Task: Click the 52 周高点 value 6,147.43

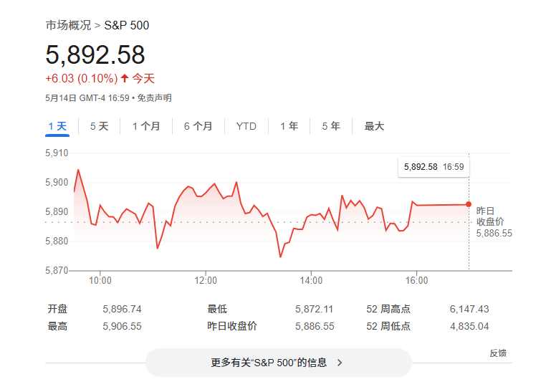Action: click(469, 309)
